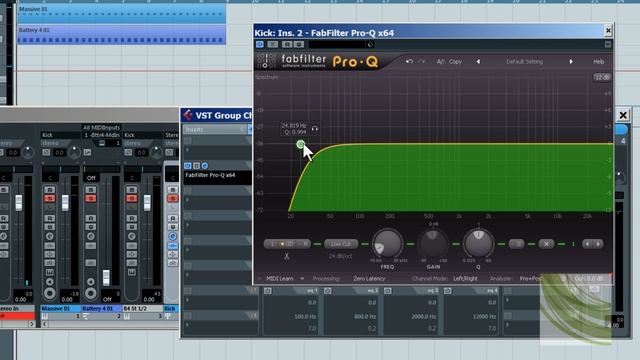Set band to Right channel only
Image resolution: width=640 pixels, height=360 pixels.
point(304,244)
